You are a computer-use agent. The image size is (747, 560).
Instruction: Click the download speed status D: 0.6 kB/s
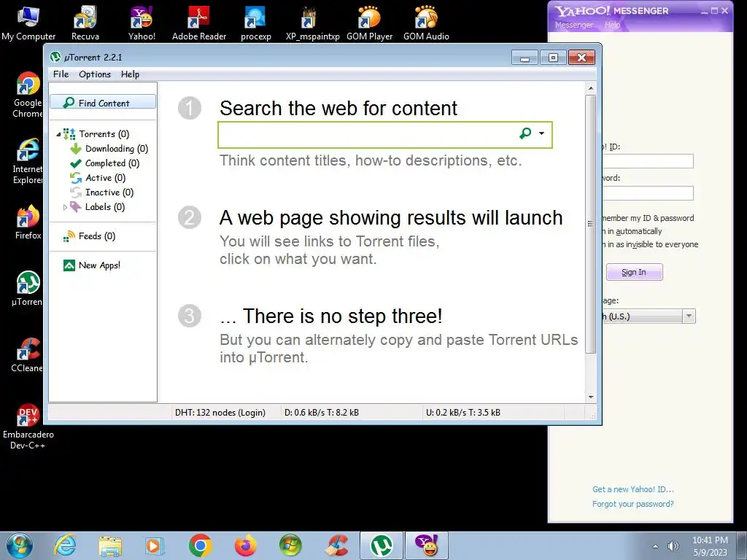(x=322, y=413)
